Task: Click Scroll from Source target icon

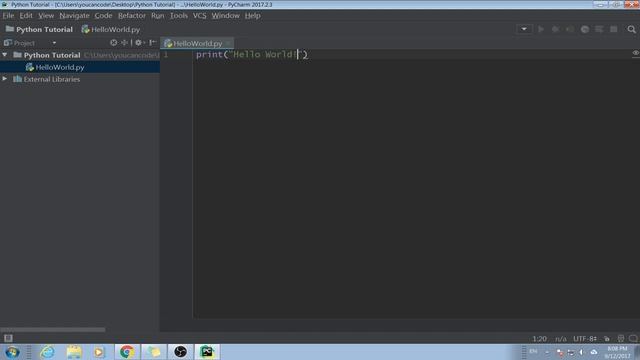Action: pos(113,42)
